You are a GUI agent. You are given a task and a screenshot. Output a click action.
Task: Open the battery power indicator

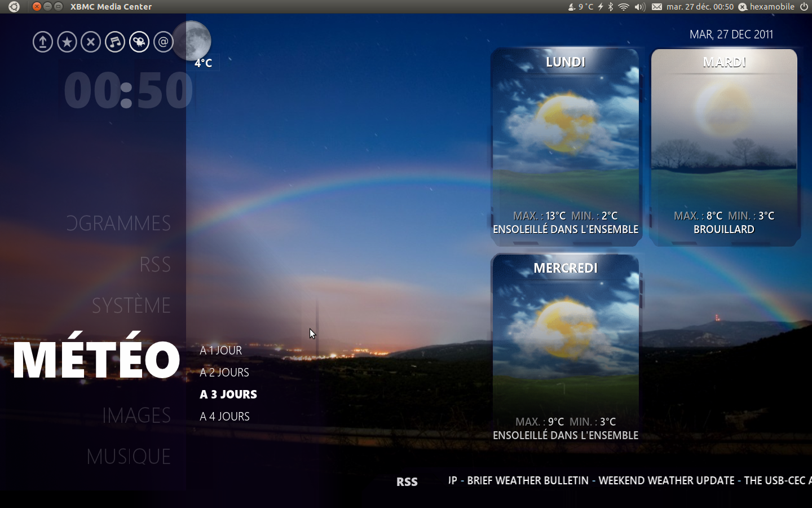tap(601, 7)
